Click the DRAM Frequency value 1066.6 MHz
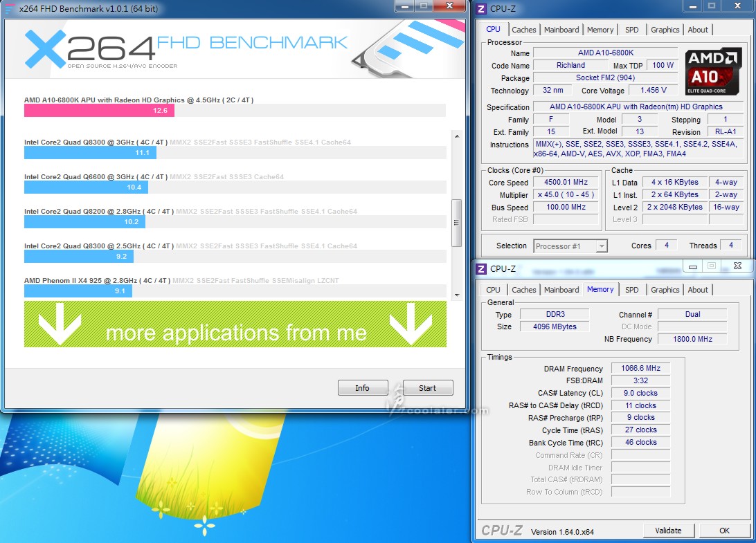Viewport: 756px width, 543px height. (640, 369)
